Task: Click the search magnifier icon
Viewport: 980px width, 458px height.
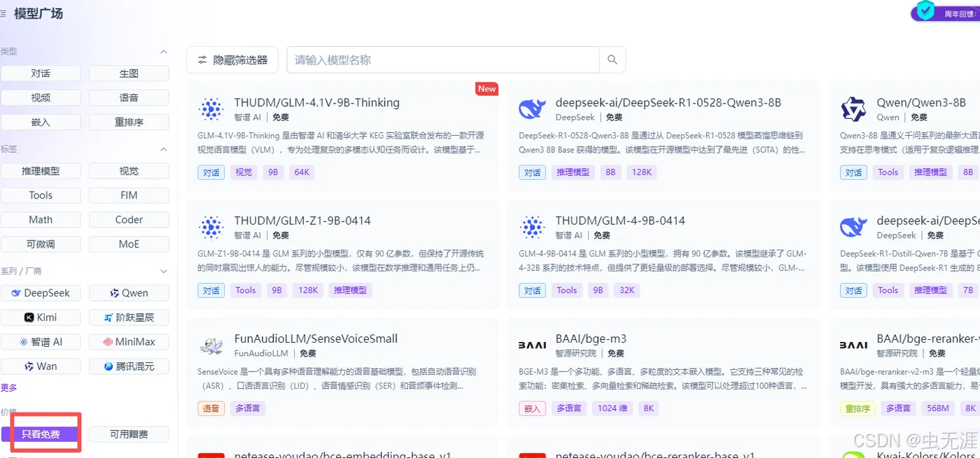Action: tap(612, 60)
